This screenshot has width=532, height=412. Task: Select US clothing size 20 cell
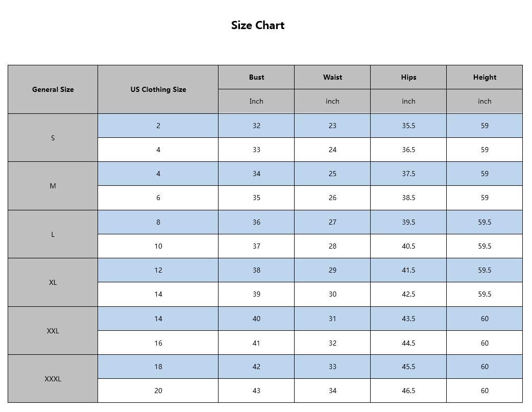(x=158, y=391)
